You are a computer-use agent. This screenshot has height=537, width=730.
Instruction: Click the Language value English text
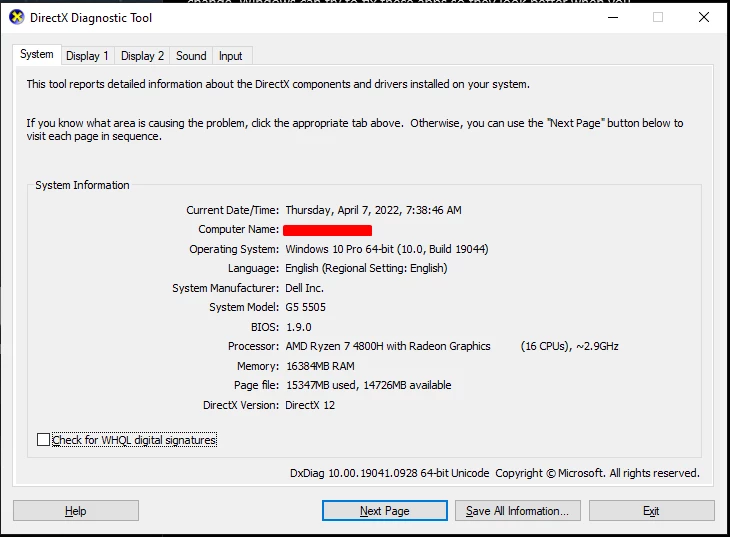click(366, 268)
